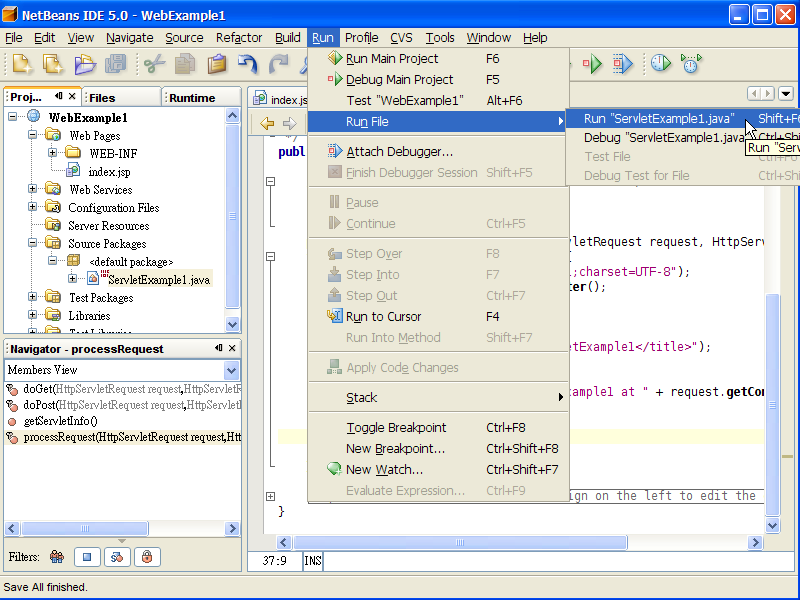Toggle Show Inherited Members filter
The width and height of the screenshot is (800, 600).
pyautogui.click(x=57, y=557)
